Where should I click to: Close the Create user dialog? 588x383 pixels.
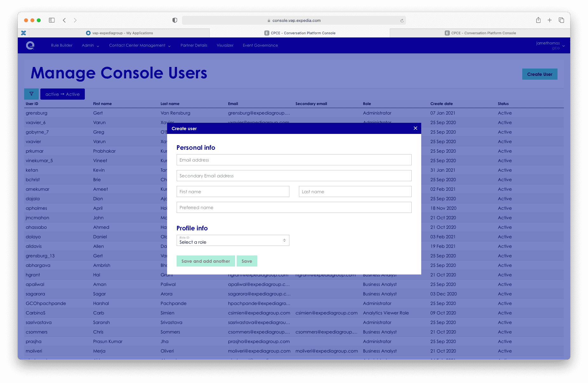[415, 128]
